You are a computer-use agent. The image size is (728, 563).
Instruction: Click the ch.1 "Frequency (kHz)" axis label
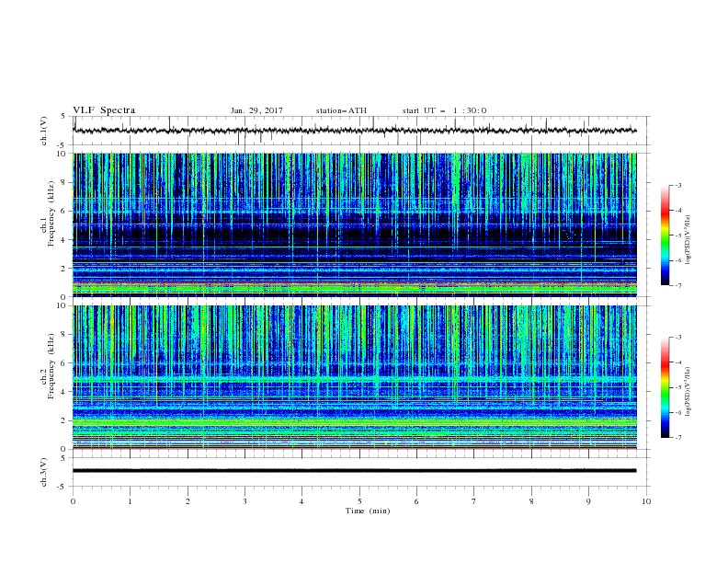(51, 213)
